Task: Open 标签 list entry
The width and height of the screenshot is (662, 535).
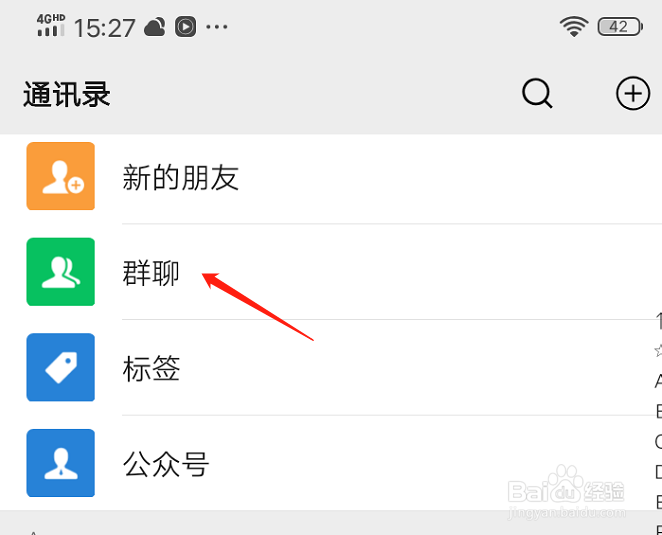Action: click(331, 367)
